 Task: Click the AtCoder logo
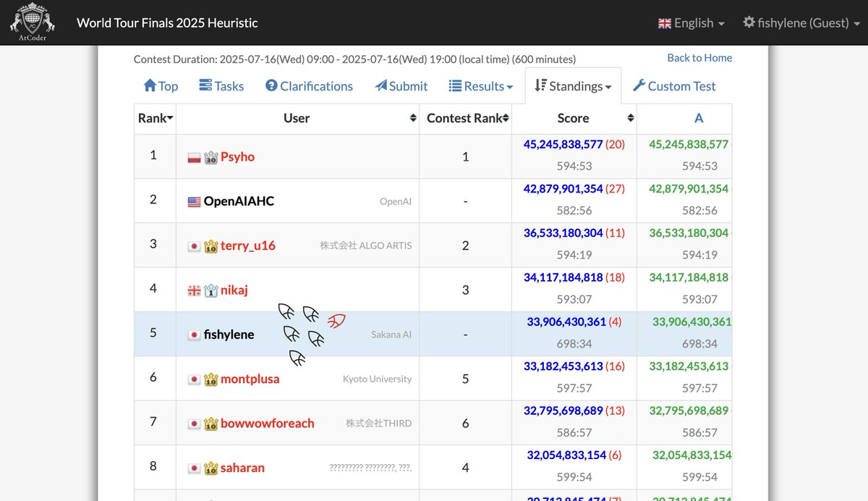pyautogui.click(x=32, y=22)
